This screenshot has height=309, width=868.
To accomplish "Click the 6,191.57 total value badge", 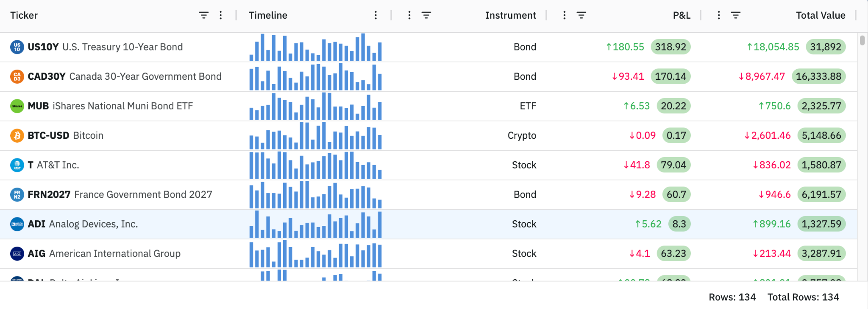I will (x=821, y=194).
